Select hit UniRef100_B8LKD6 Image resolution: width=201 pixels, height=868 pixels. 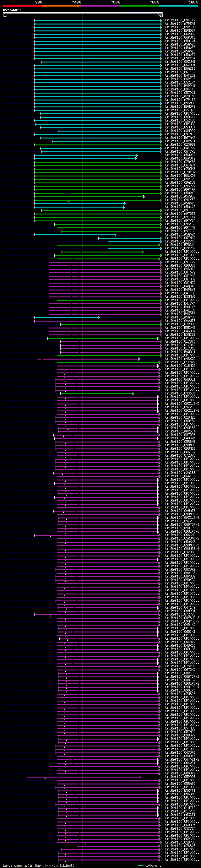(x=180, y=176)
